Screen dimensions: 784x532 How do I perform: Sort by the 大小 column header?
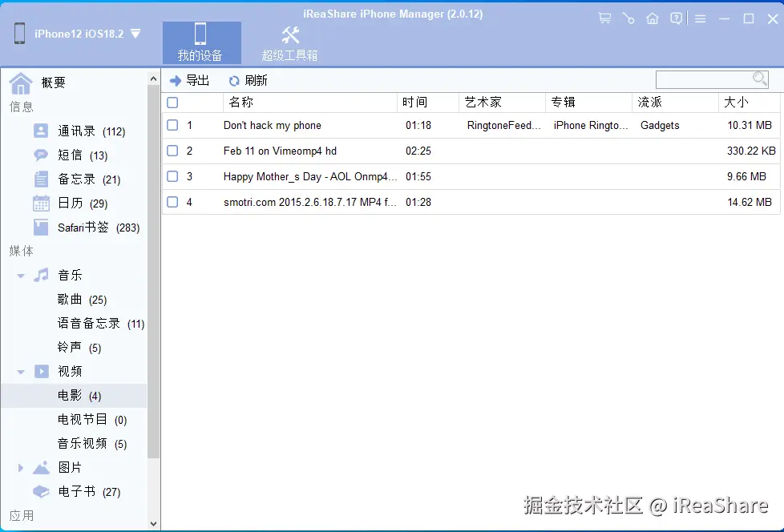[x=749, y=102]
